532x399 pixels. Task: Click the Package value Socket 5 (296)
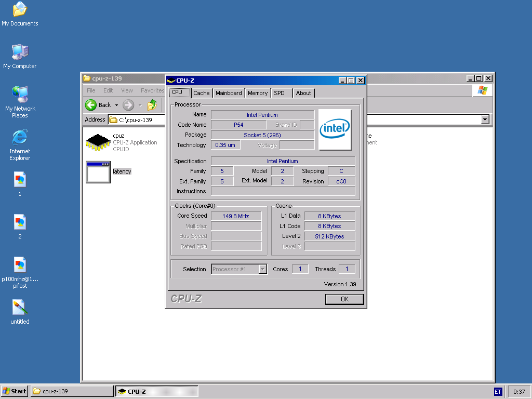[x=262, y=135]
